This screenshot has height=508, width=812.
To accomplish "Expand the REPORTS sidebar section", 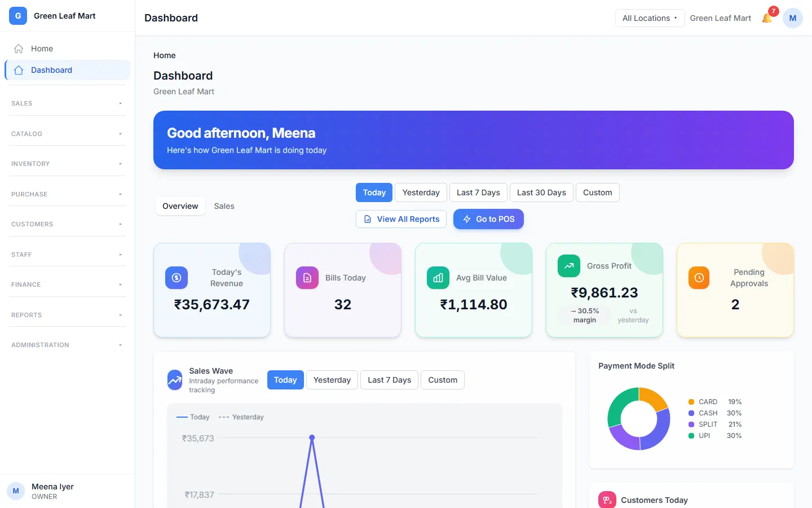I will (68, 315).
